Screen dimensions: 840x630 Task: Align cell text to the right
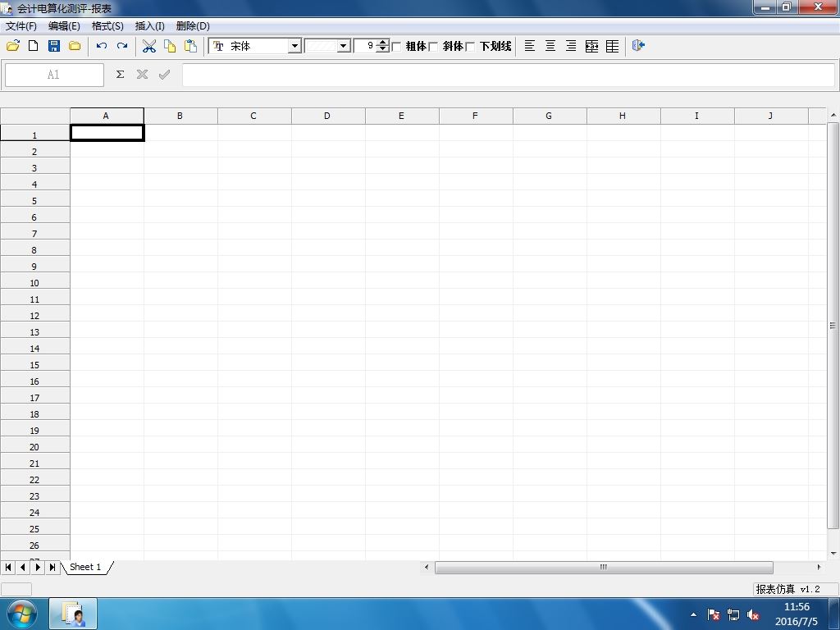click(571, 46)
